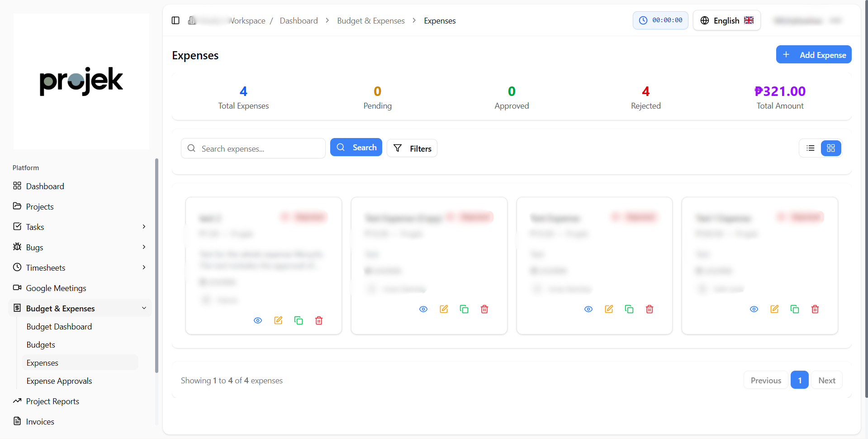
Task: Switch to grid view layout
Action: (x=831, y=148)
